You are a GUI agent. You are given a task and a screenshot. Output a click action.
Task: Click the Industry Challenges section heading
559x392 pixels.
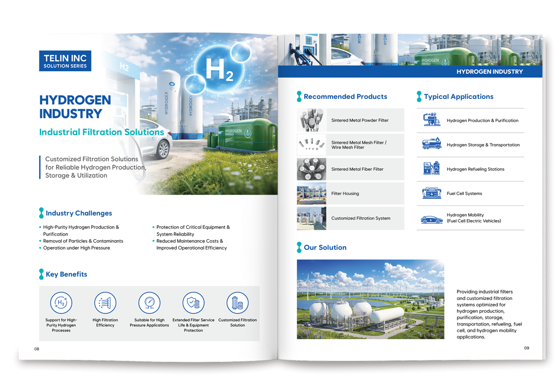click(x=79, y=213)
